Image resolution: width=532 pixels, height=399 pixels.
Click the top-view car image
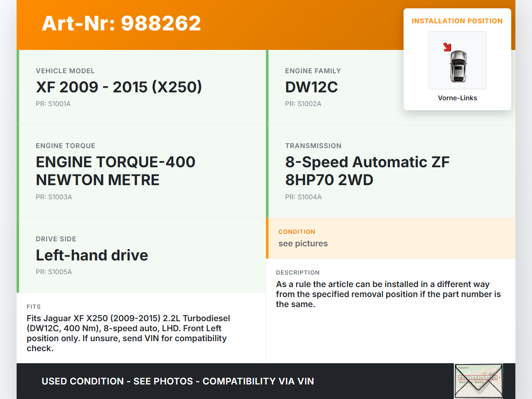coord(458,66)
